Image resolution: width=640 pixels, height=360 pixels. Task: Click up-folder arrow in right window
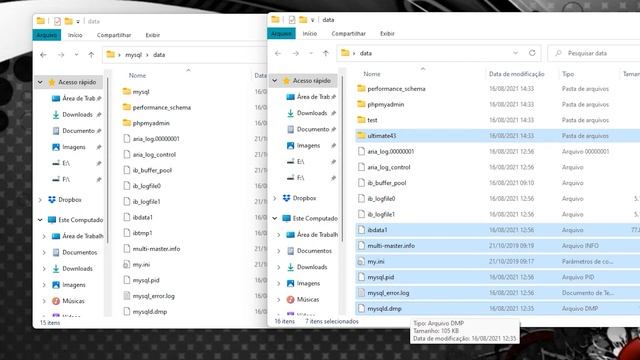tap(326, 53)
